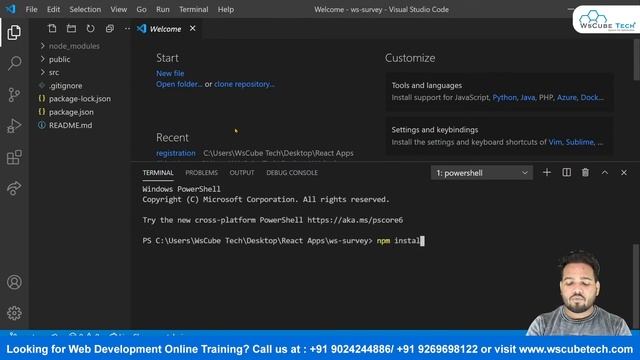Open the Terminal menu
Image resolution: width=640 pixels, height=360 pixels.
point(193,9)
